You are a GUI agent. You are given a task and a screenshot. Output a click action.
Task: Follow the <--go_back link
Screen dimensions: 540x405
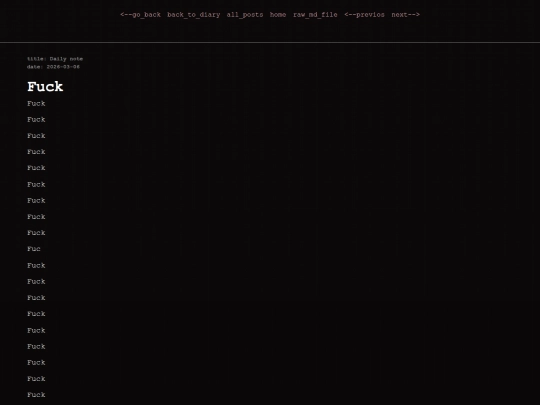[141, 15]
